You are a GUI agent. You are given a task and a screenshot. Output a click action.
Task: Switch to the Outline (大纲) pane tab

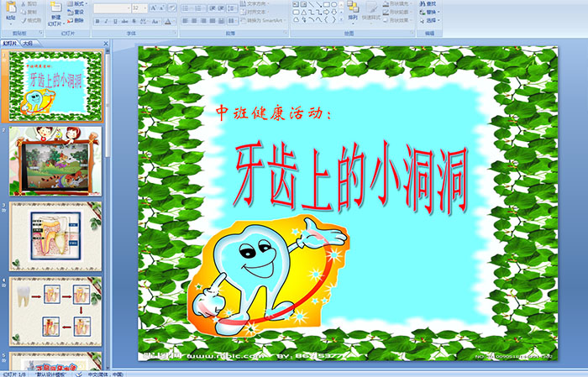tap(28, 44)
